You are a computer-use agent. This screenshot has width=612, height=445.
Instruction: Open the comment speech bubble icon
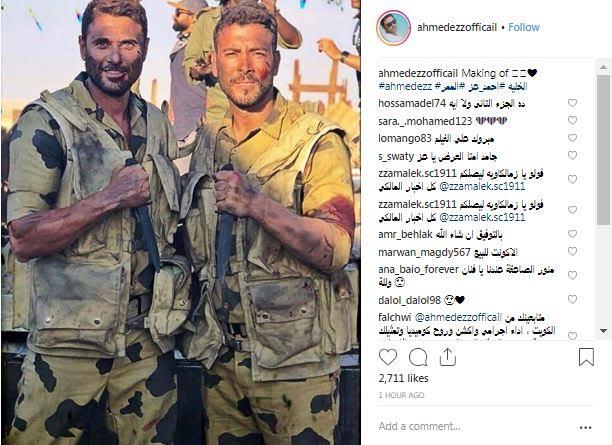click(418, 357)
